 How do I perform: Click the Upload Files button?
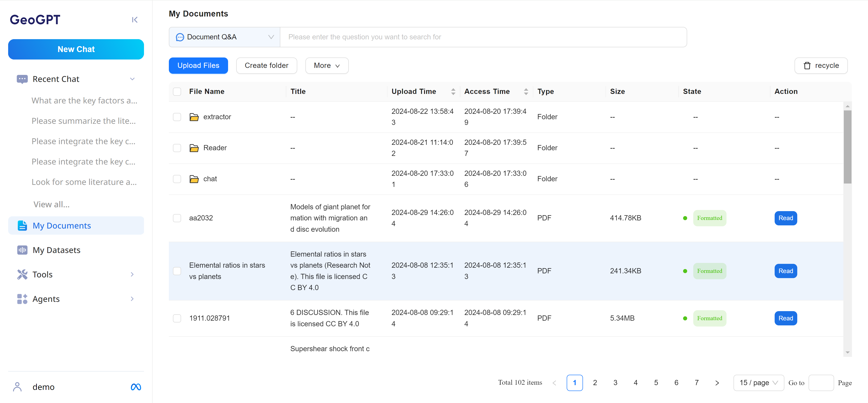(x=198, y=65)
